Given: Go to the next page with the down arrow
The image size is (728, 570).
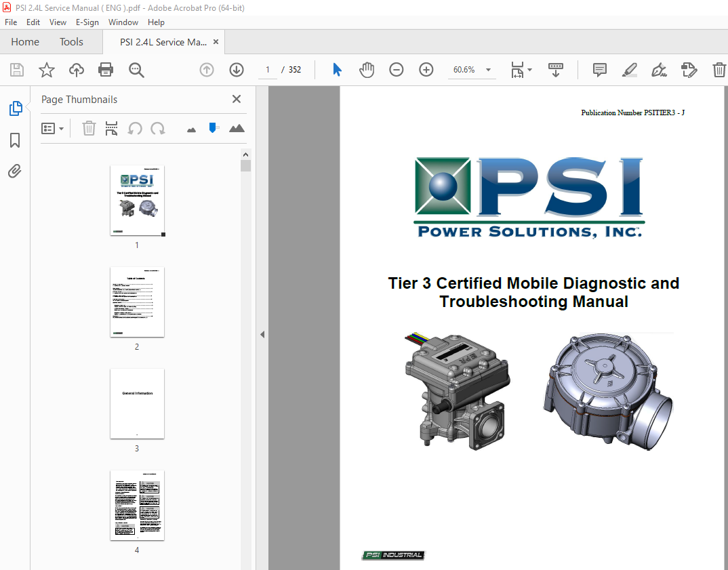Looking at the screenshot, I should [237, 70].
